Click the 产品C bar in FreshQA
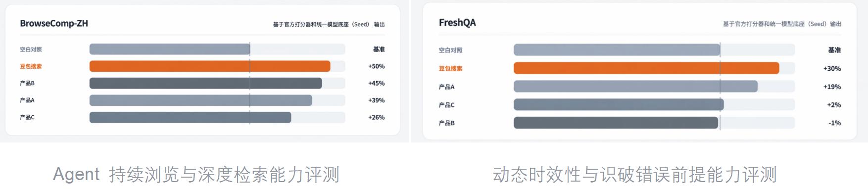Viewport: 868px width, 189px height. click(x=619, y=104)
